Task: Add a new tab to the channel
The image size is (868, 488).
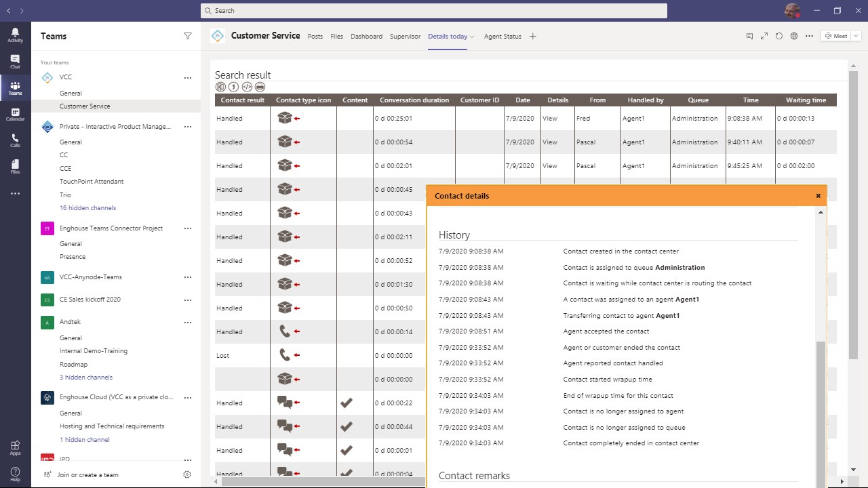Action: point(533,37)
